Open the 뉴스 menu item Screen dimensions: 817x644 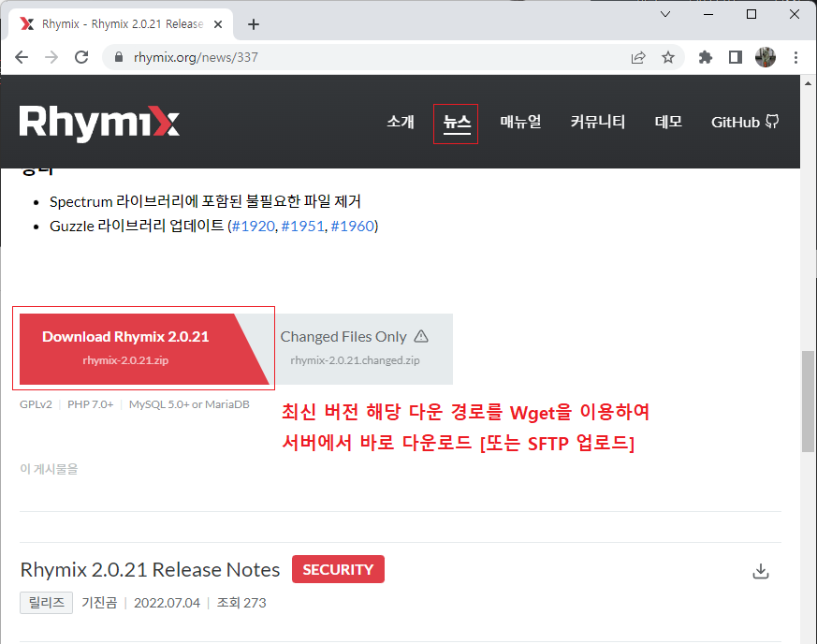point(457,123)
